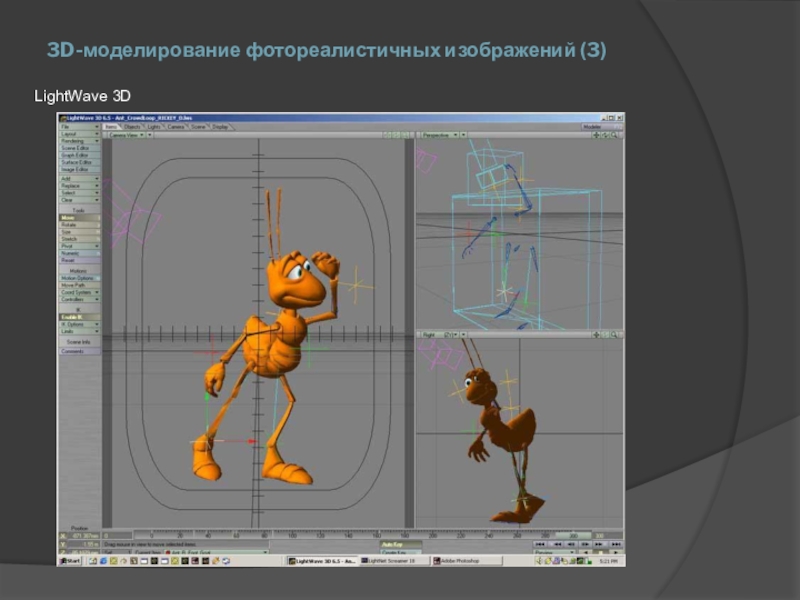
Task: Open the Perspective viewport type dropdown
Action: [x=439, y=135]
